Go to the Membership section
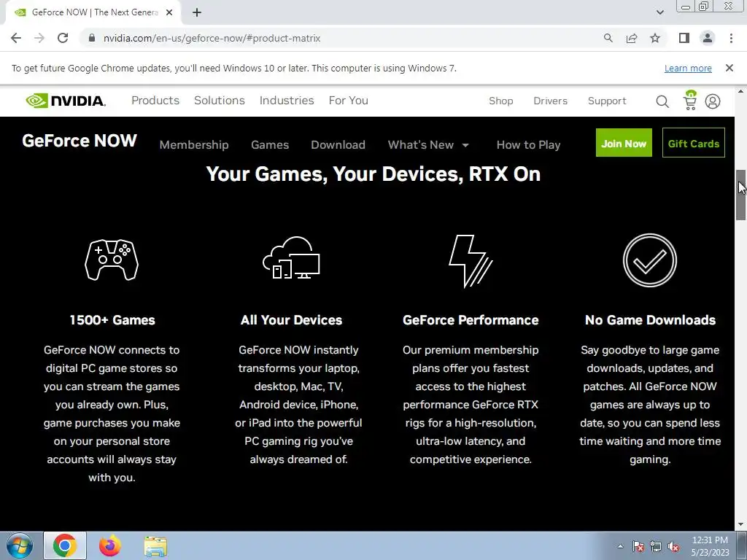This screenshot has height=560, width=747. [194, 145]
